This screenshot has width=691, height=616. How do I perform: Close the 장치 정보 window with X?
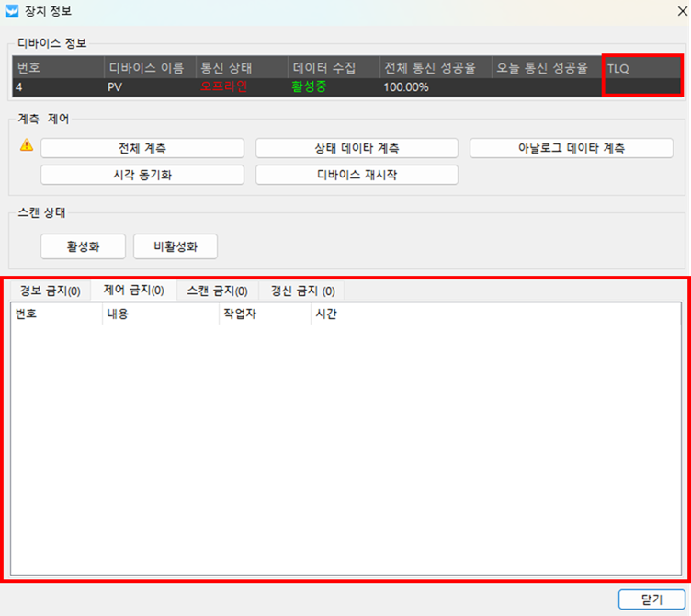pos(676,13)
